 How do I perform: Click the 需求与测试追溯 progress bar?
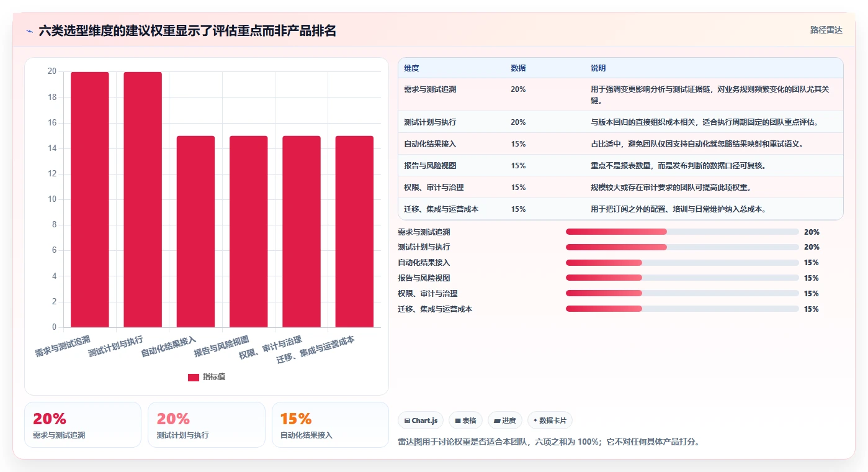682,232
